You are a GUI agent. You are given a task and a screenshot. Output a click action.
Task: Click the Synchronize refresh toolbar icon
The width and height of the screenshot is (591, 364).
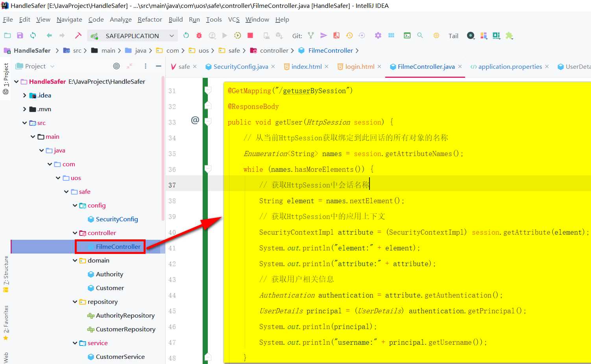33,35
